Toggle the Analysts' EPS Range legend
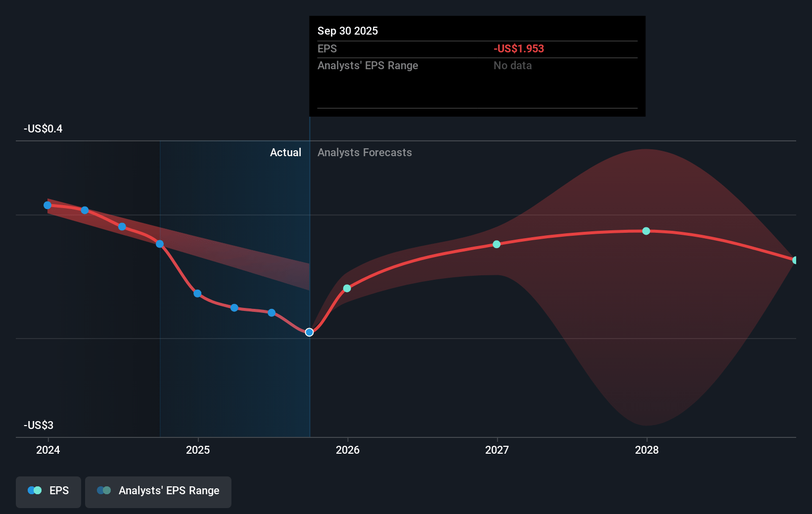 coord(158,491)
